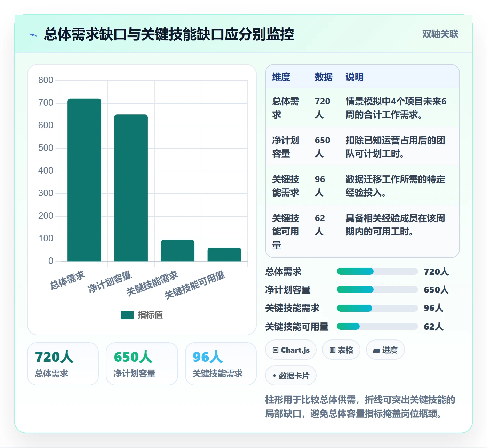The image size is (487, 448).
Task: Click the bar icon inside the 进度 tag
Action: coord(376,351)
